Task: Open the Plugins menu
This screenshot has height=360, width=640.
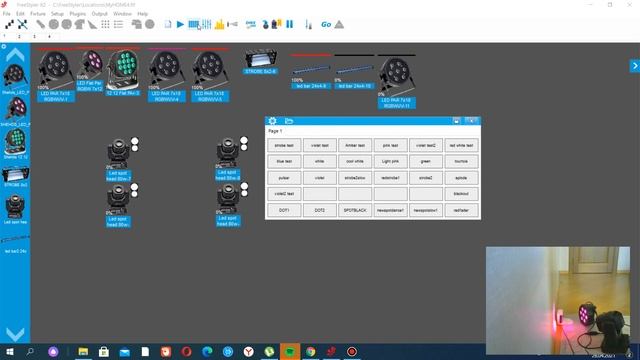Action: (x=78, y=14)
